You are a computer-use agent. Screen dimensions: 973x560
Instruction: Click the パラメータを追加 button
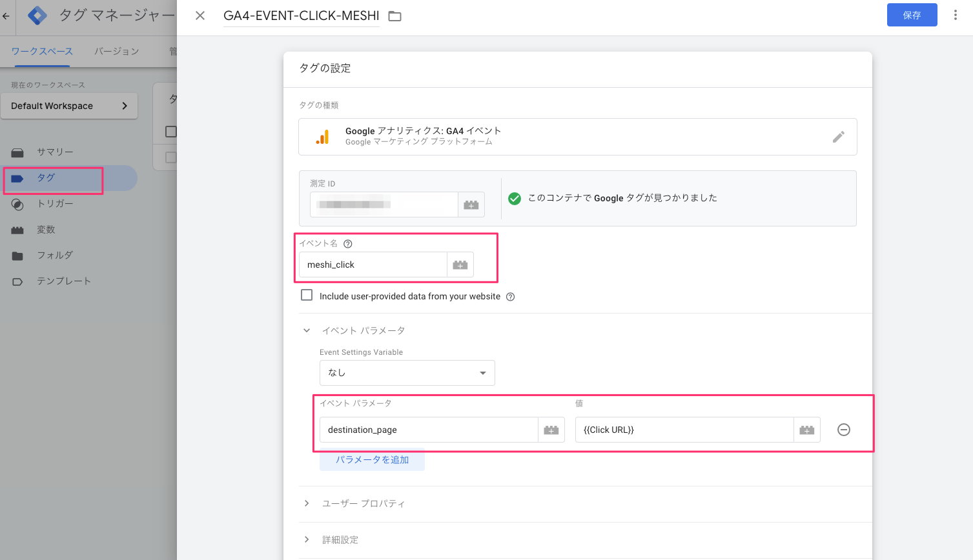[x=372, y=460]
